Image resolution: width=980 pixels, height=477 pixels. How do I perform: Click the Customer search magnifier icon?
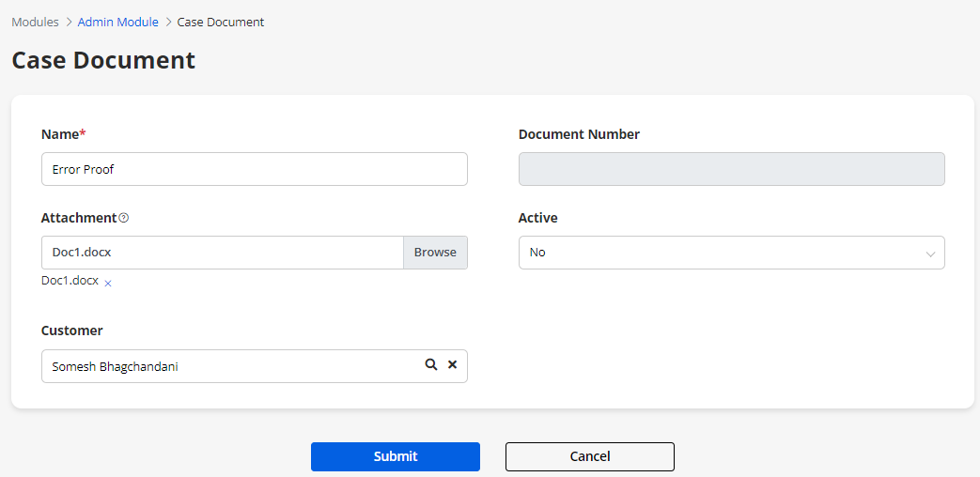coord(431,365)
